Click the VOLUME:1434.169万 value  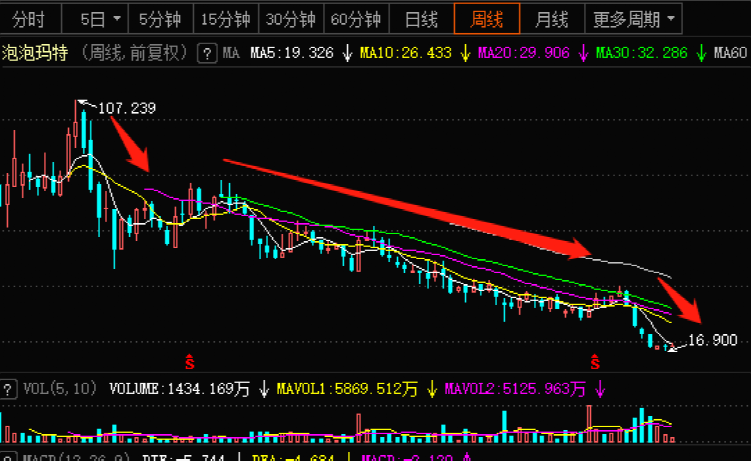click(x=179, y=389)
